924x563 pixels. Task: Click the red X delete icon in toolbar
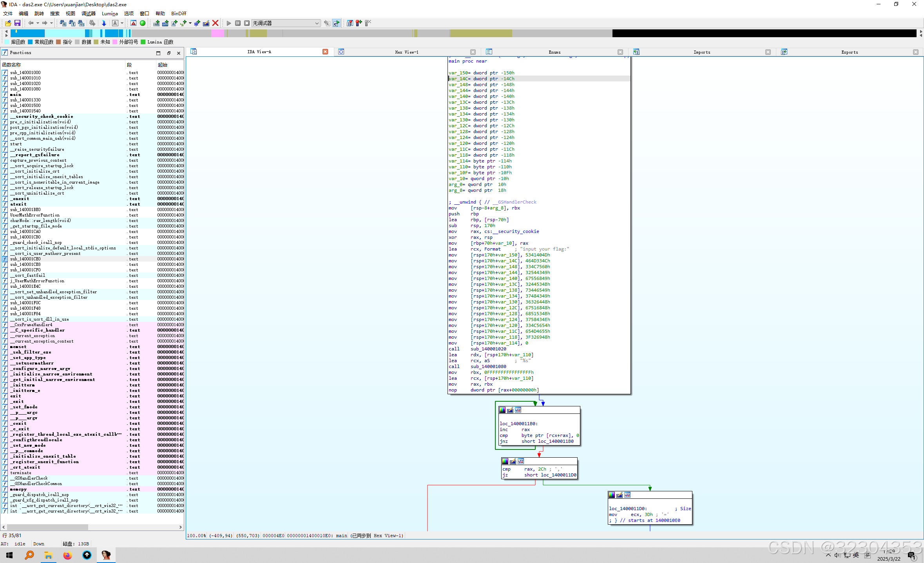point(215,23)
